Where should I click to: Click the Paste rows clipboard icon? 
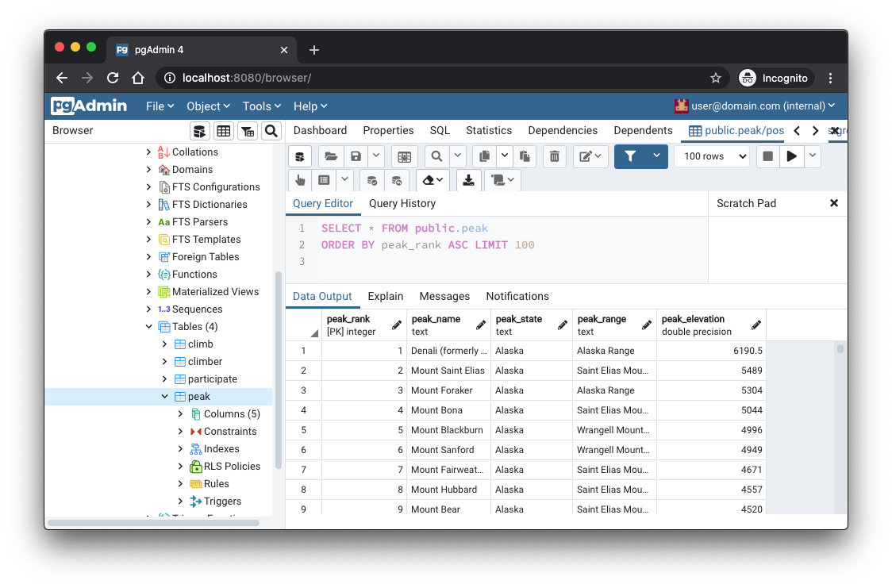[x=525, y=156]
